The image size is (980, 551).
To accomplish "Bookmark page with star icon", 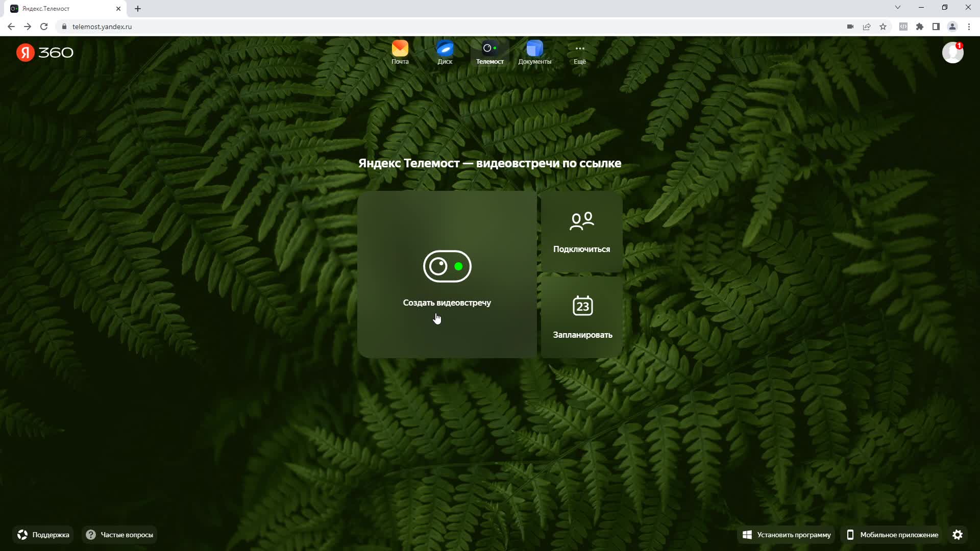I will coord(883,27).
